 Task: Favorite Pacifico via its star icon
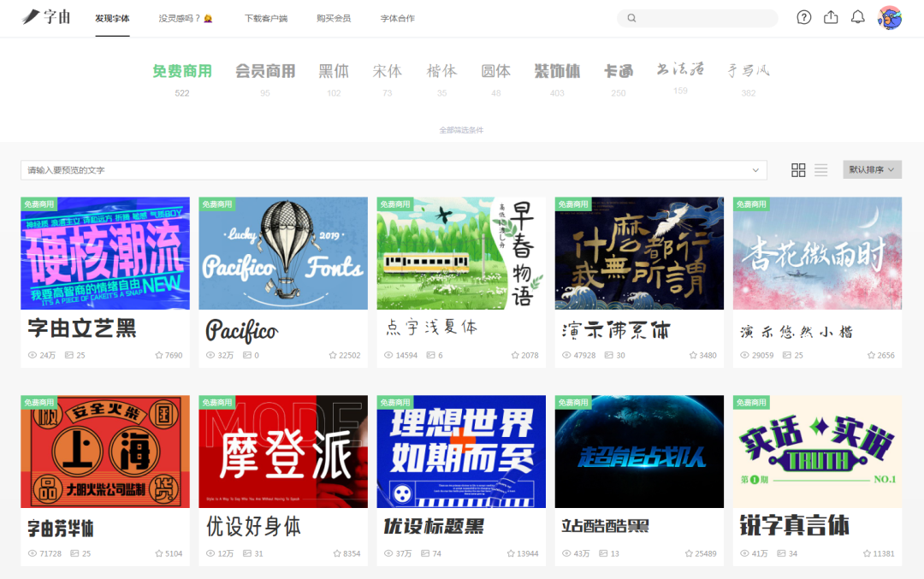334,355
